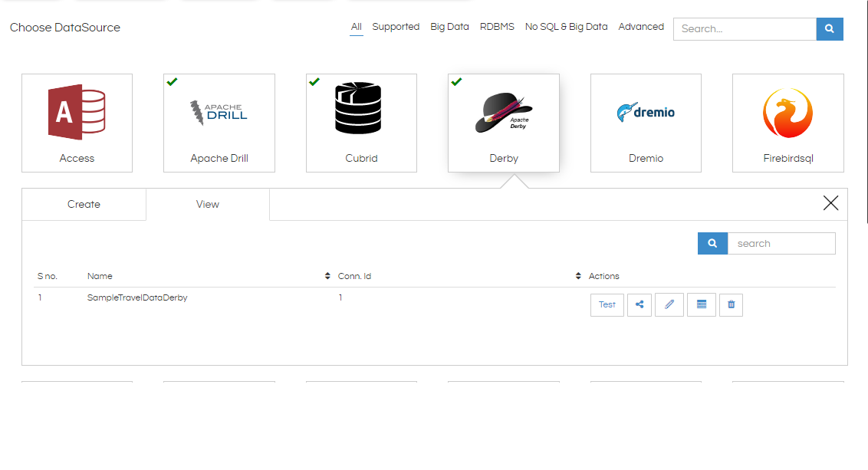Filter datasources by Supported
This screenshot has width=868, height=470.
(x=396, y=27)
